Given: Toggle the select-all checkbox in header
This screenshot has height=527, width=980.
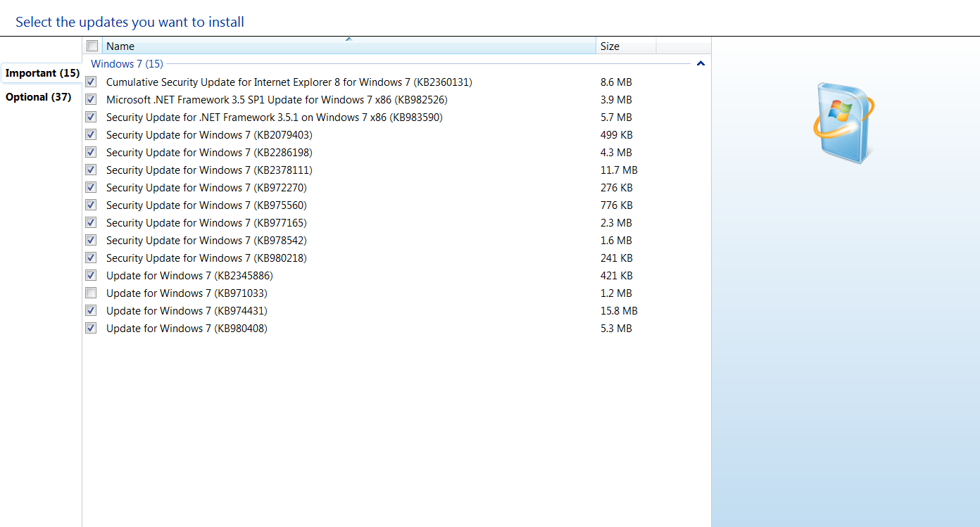Looking at the screenshot, I should coord(92,46).
